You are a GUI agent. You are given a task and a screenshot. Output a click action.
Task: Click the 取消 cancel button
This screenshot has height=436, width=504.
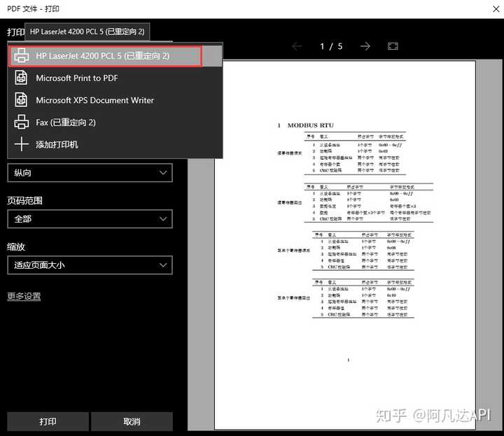[132, 421]
